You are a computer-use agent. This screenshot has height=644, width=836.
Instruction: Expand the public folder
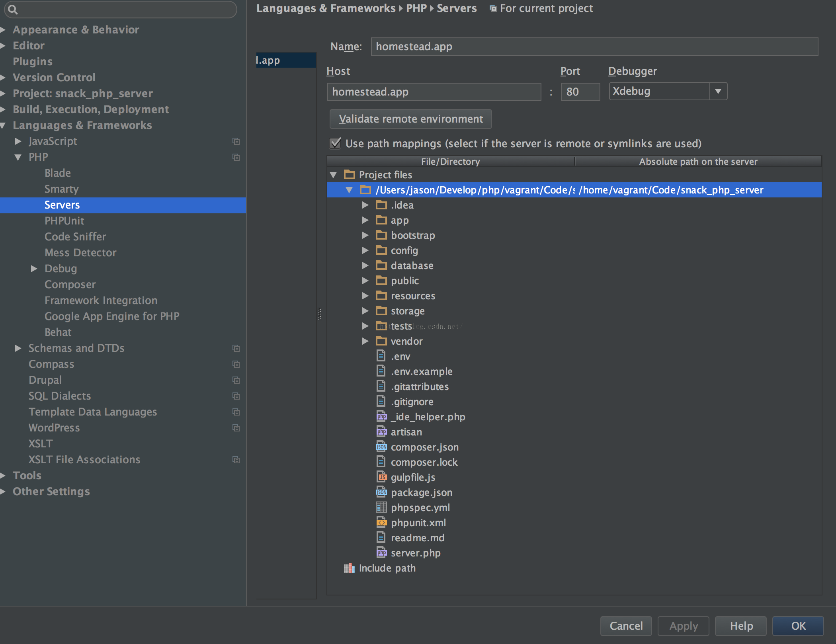[x=365, y=281]
